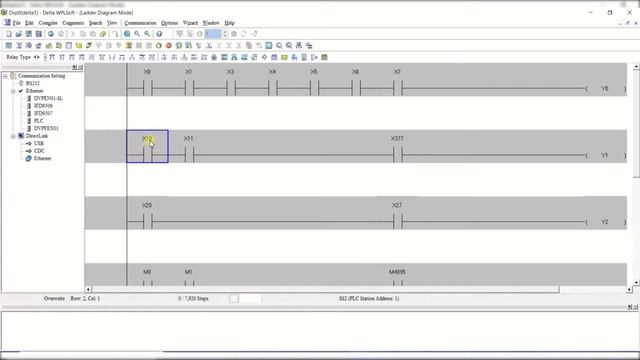Screen dimensions: 640x360
Task: Click the pin button of left panel
Action: (74, 67)
